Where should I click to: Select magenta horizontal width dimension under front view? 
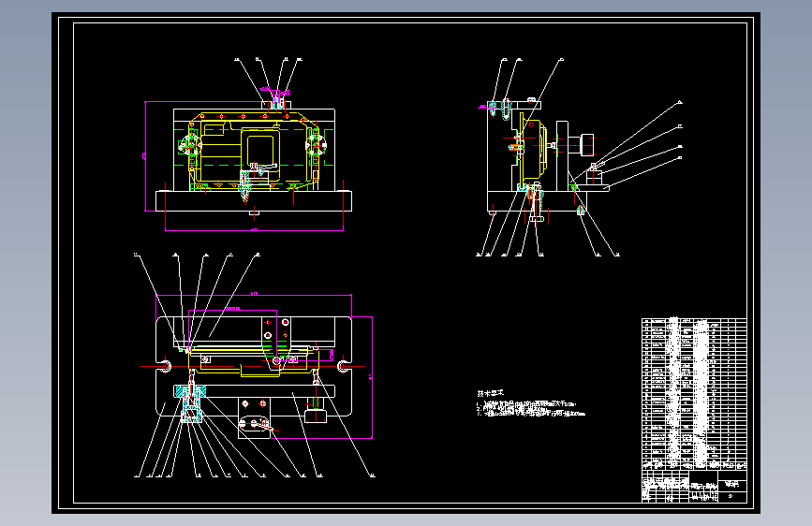coord(254,229)
